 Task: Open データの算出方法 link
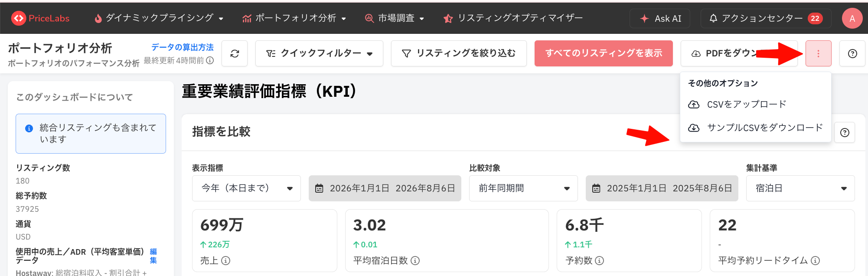pos(183,47)
